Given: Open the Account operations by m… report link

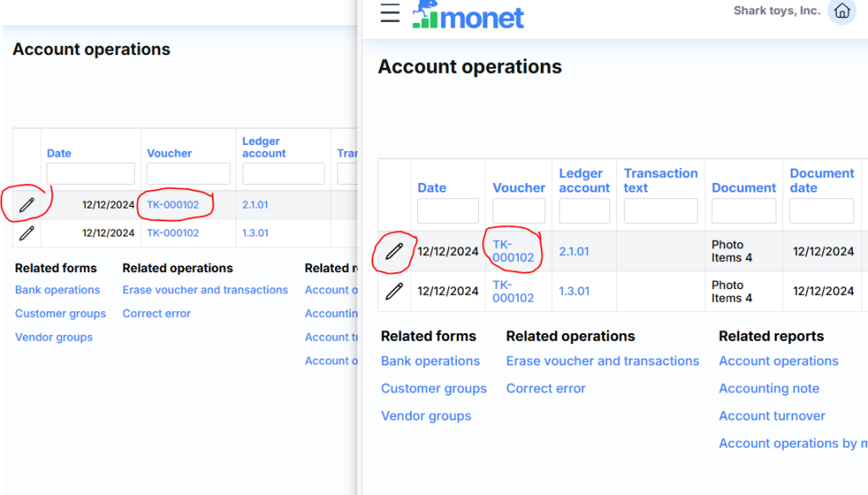Looking at the screenshot, I should [793, 443].
